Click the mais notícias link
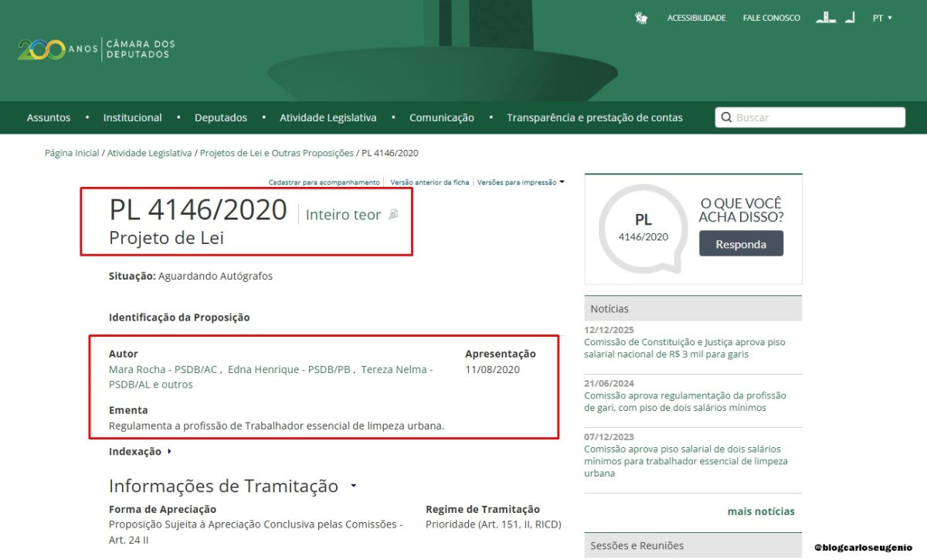This screenshot has height=560, width=927. pos(760,511)
